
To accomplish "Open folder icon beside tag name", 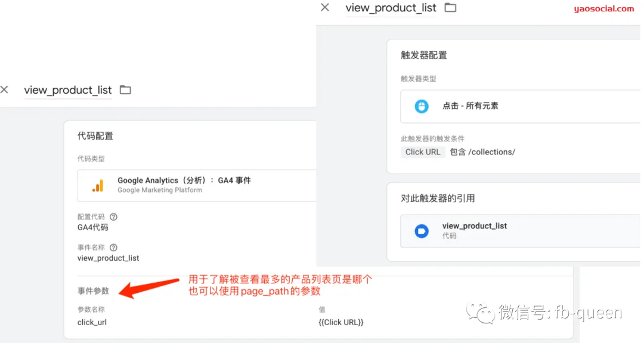I will 125,89.
